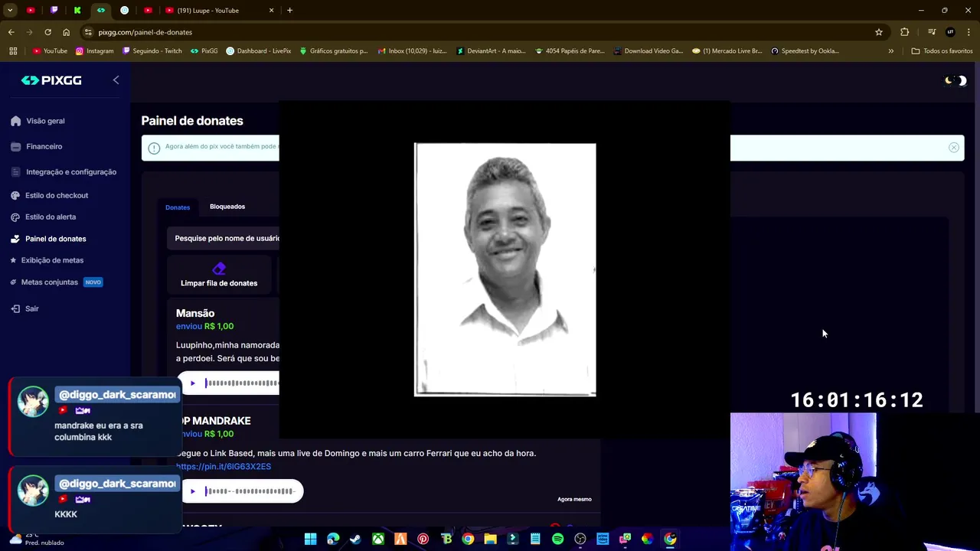Open the Windows Start menu
Viewport: 980px width, 551px height.
click(x=310, y=539)
